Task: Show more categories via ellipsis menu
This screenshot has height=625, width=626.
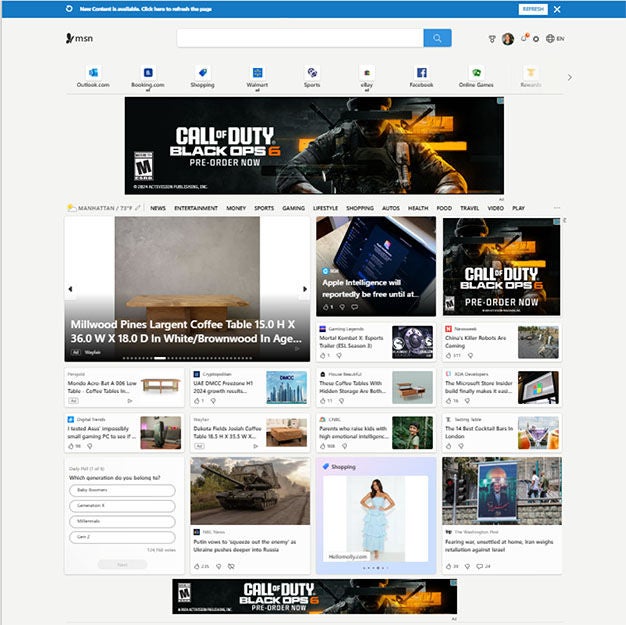Action: click(557, 208)
